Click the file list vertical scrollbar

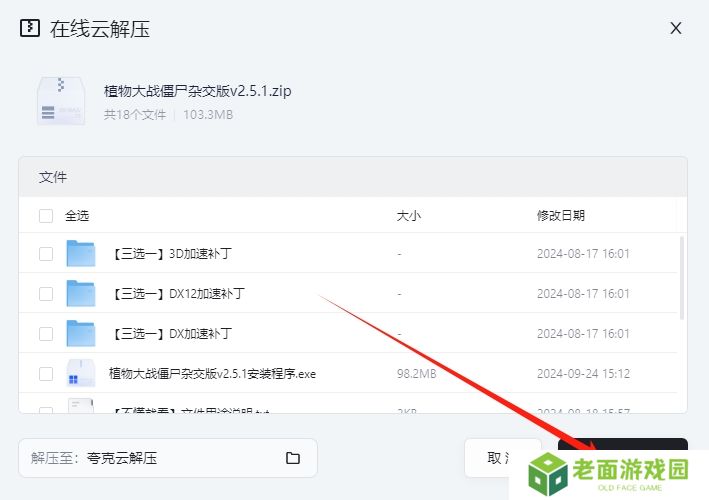pyautogui.click(x=682, y=278)
